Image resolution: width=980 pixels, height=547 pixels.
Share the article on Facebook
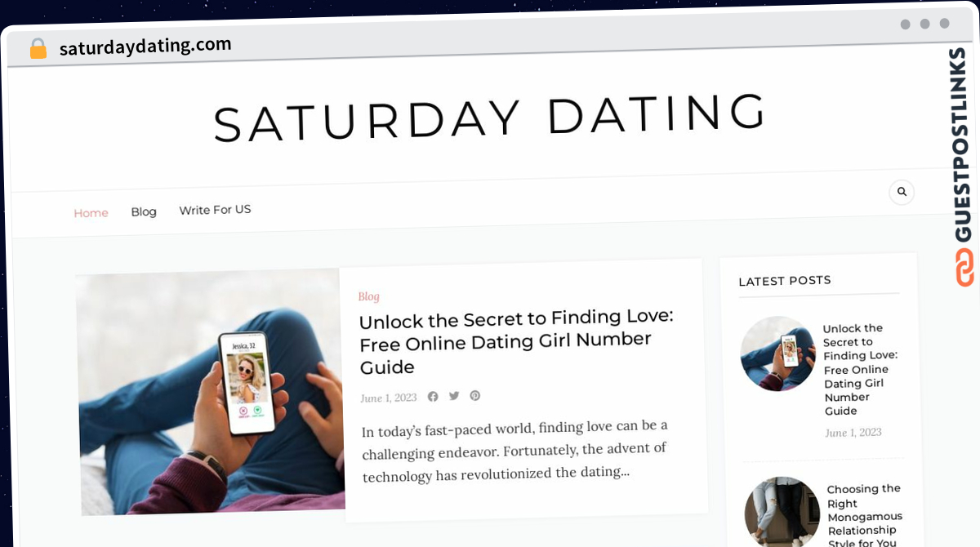coord(433,396)
